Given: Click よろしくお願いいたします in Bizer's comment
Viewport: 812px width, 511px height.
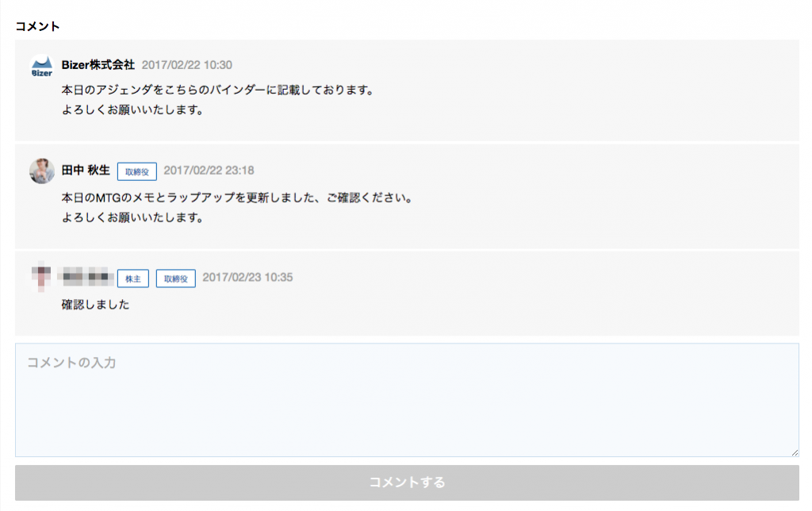Looking at the screenshot, I should point(132,110).
